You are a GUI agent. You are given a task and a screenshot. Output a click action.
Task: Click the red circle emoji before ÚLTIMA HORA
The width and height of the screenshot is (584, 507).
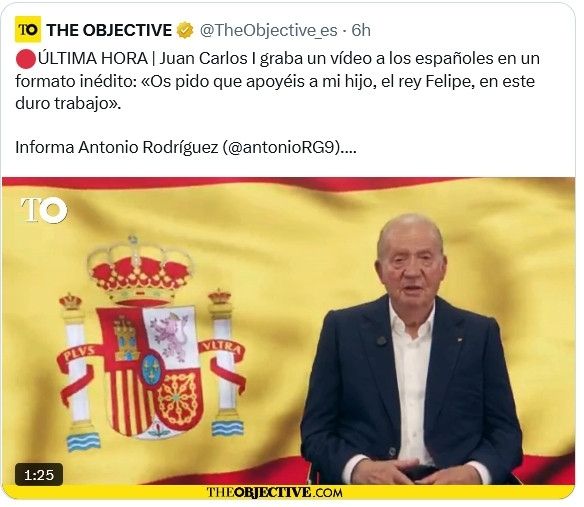tap(26, 59)
